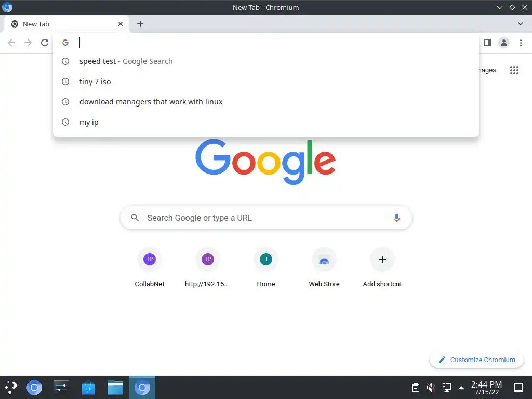Open the http://192.16... shortcut
Screen dimensions: 532x399
tap(208, 268)
